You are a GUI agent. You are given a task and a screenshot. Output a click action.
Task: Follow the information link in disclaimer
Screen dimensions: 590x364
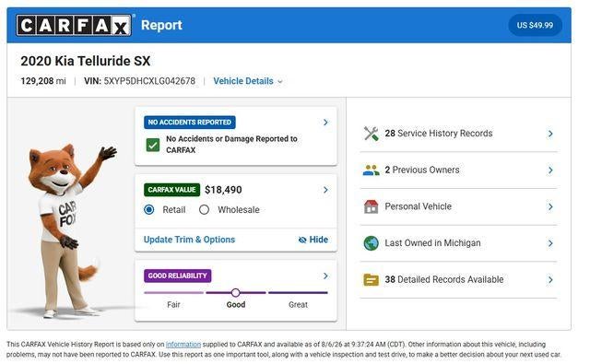point(183,345)
